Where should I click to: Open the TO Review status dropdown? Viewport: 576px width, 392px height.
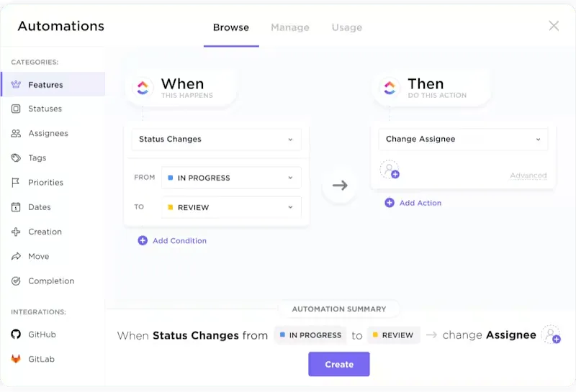click(x=231, y=207)
